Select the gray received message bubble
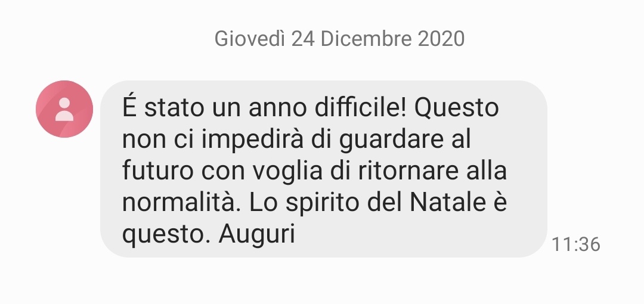 pos(324,169)
